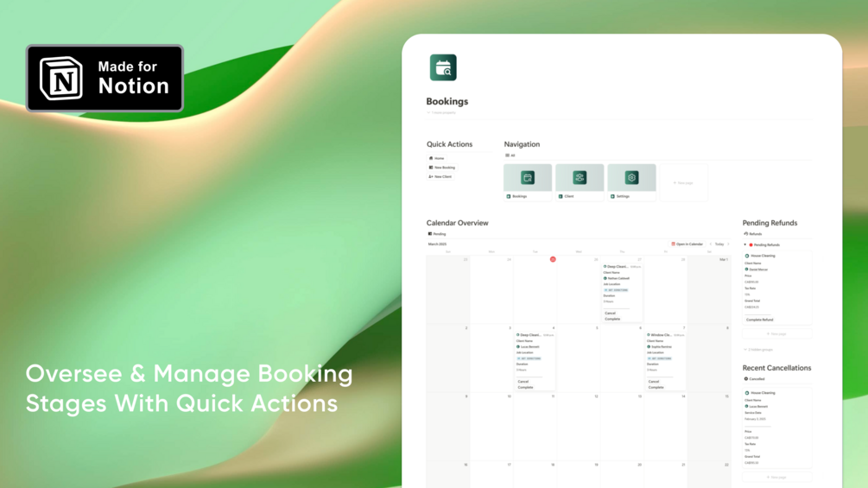Add New page under Pending Refunds
Image resolution: width=868 pixels, height=488 pixels.
[776, 334]
